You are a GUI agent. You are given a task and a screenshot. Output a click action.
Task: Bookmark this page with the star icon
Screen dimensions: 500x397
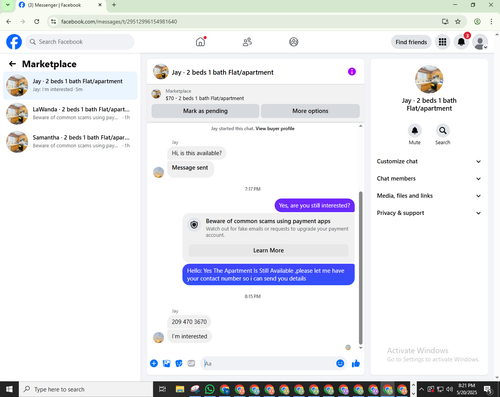[x=458, y=22]
